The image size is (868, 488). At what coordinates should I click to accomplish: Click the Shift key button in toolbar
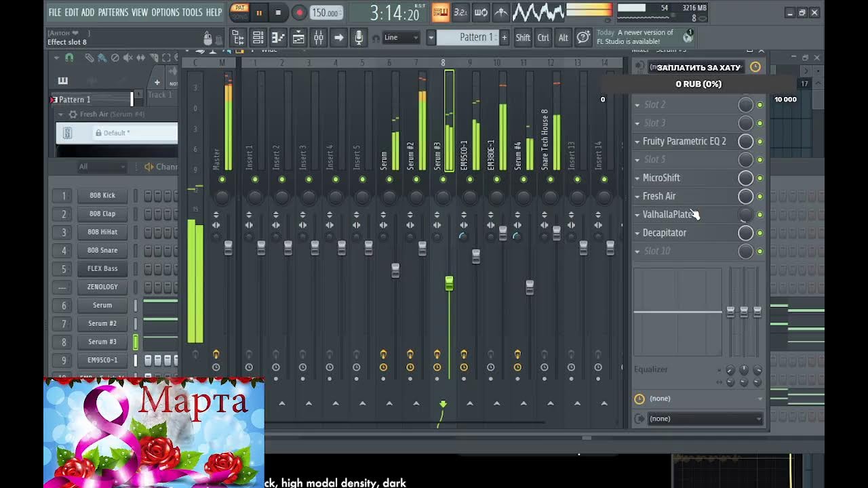point(523,38)
